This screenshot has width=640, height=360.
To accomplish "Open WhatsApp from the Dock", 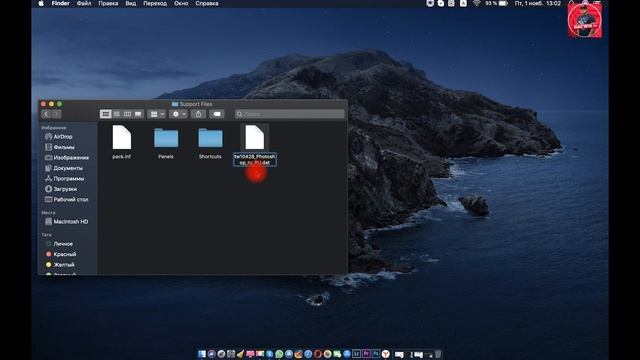I will coord(279,354).
